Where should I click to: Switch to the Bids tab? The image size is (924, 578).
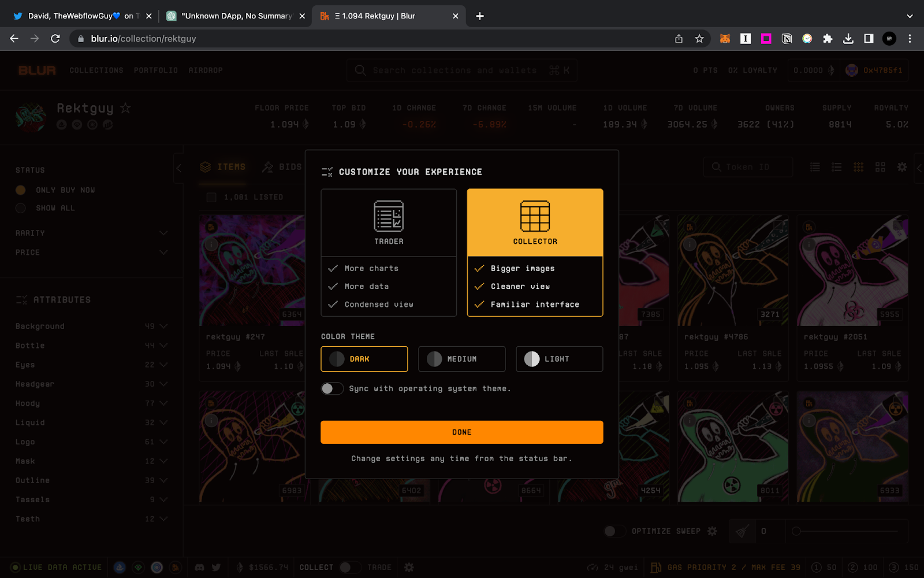pos(282,167)
